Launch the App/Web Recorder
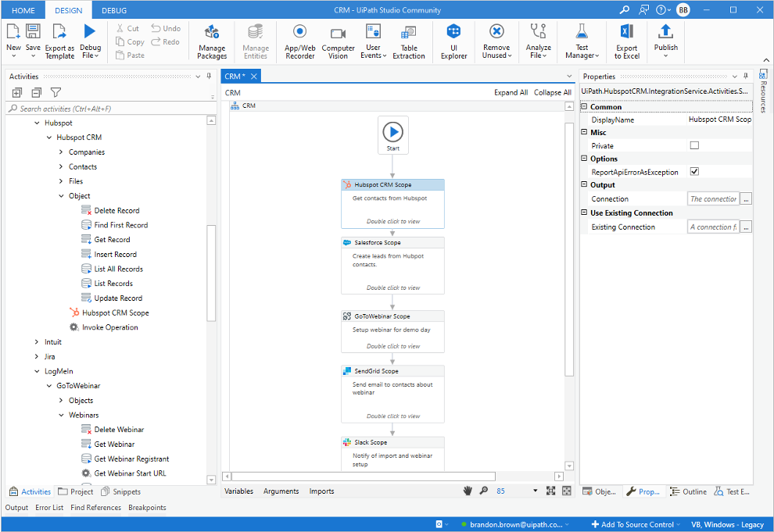Screen dimensions: 774x532 tap(299, 42)
